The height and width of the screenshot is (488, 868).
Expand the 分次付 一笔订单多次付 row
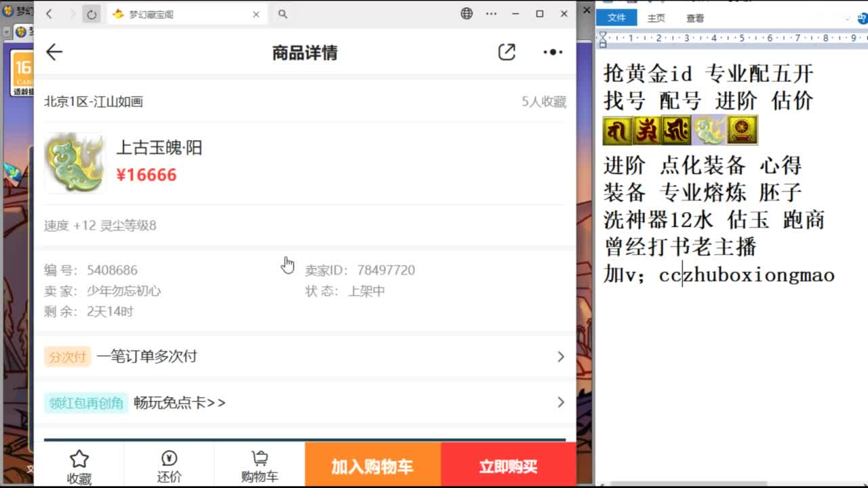[560, 357]
